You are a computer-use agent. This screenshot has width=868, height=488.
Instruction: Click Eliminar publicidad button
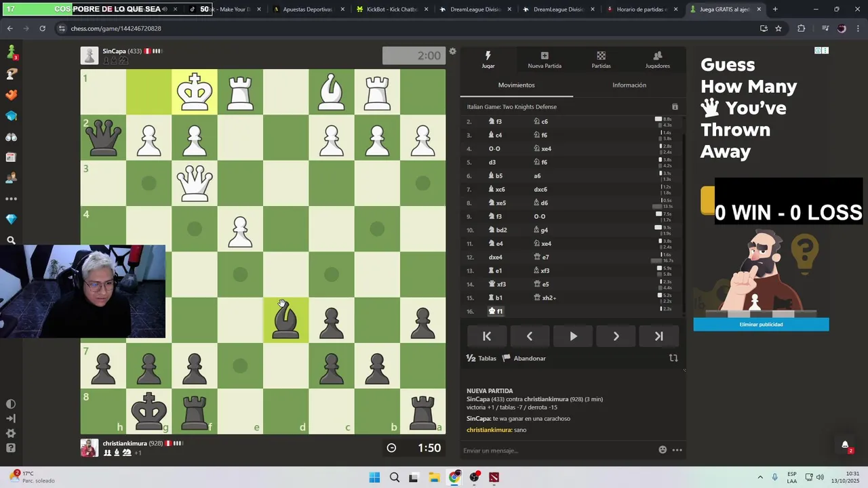tap(761, 325)
